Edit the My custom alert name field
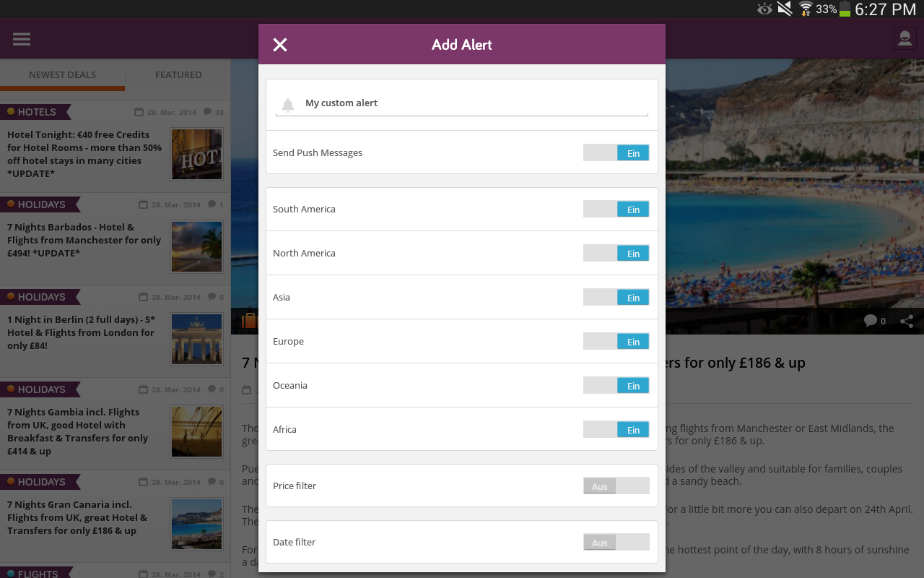Viewport: 924px width, 578px height. click(469, 103)
